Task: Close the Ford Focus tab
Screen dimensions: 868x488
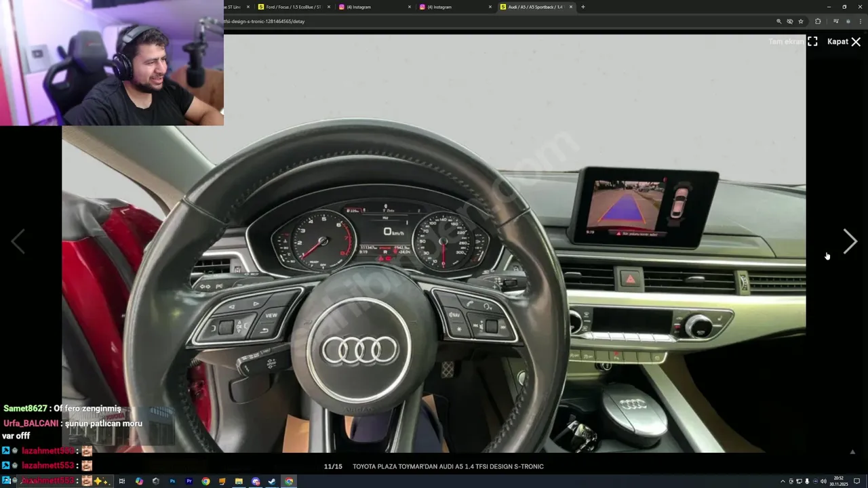Action: [x=329, y=7]
